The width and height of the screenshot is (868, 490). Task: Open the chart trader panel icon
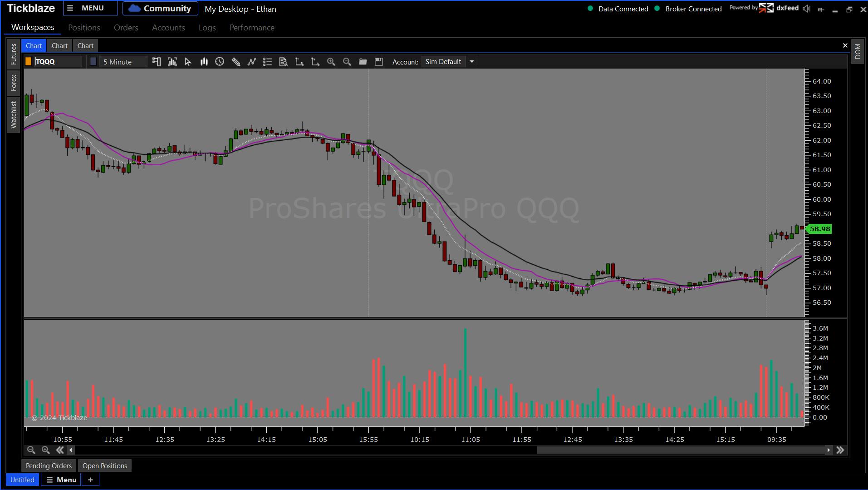click(x=157, y=62)
